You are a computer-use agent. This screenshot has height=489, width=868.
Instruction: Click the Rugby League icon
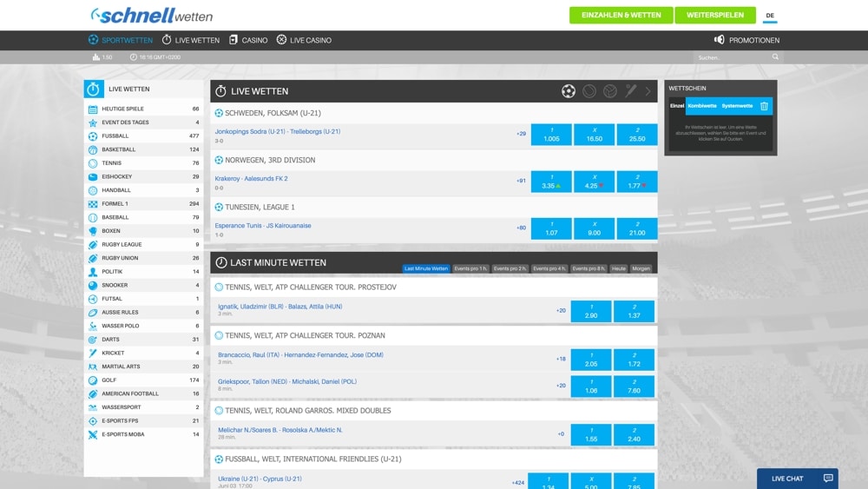tap(93, 245)
